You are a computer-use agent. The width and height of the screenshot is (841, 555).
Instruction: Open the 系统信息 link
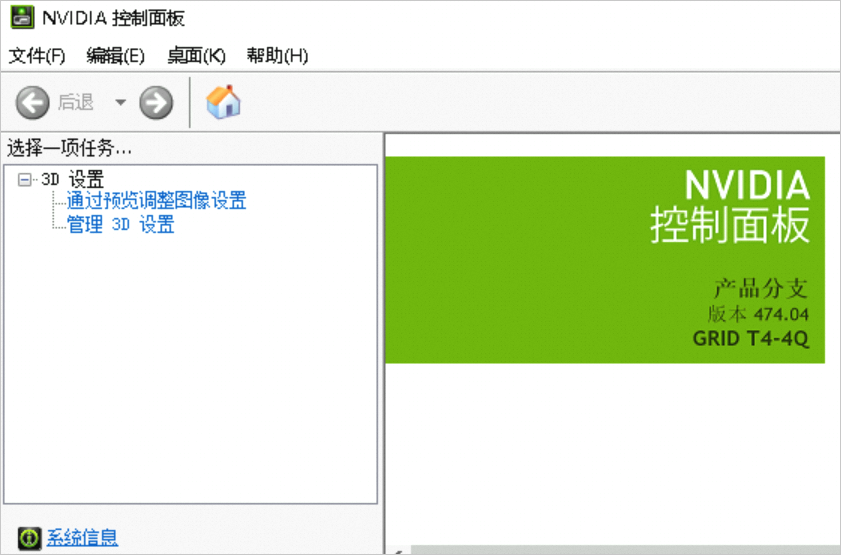tap(83, 537)
